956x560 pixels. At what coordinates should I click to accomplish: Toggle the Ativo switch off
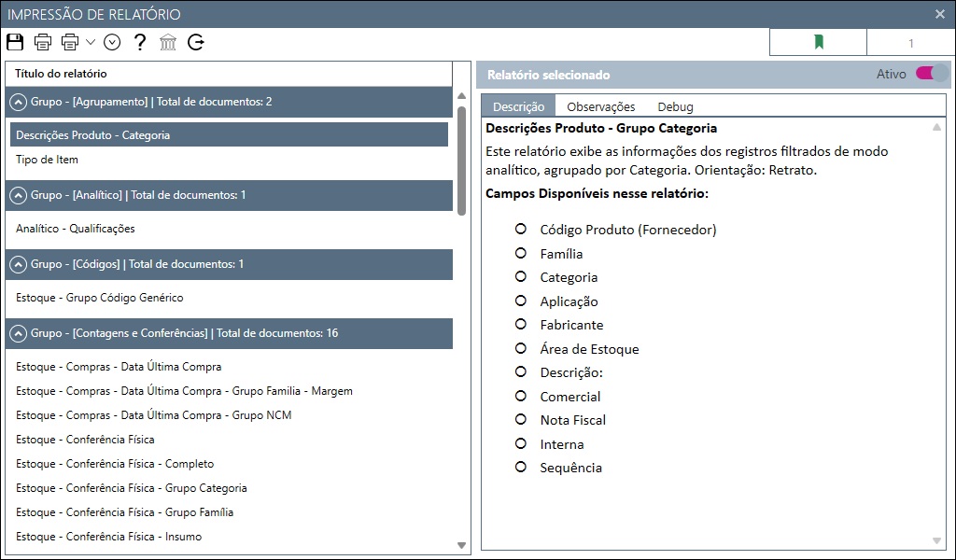point(932,74)
